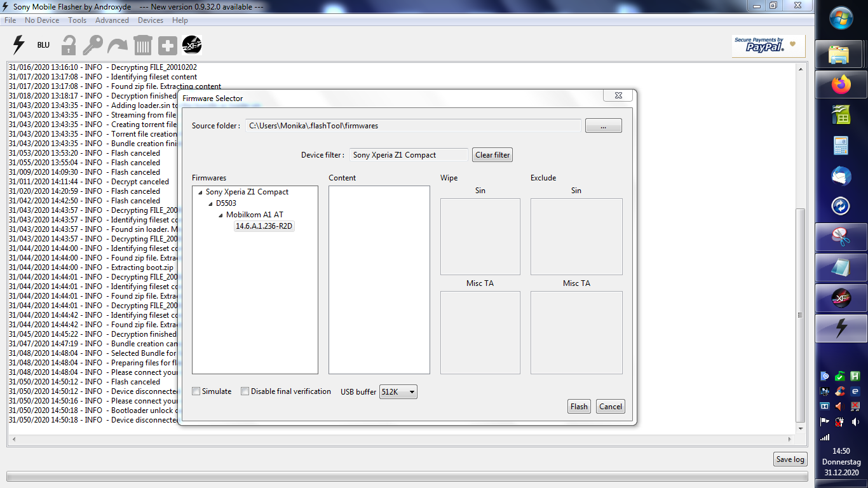Image resolution: width=868 pixels, height=488 pixels.
Task: Click the power plug tray icon
Action: pos(840,421)
